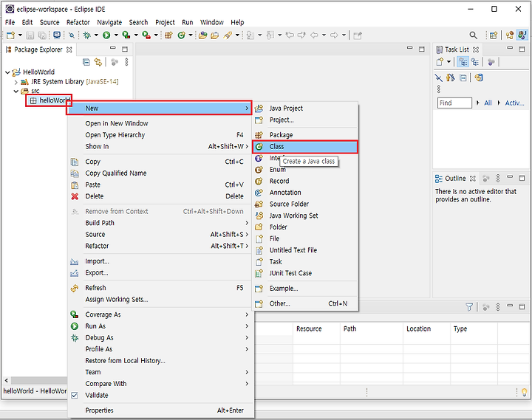The height and width of the screenshot is (420, 532).
Task: Open dropdown arrow next to Run icon
Action: (116, 35)
